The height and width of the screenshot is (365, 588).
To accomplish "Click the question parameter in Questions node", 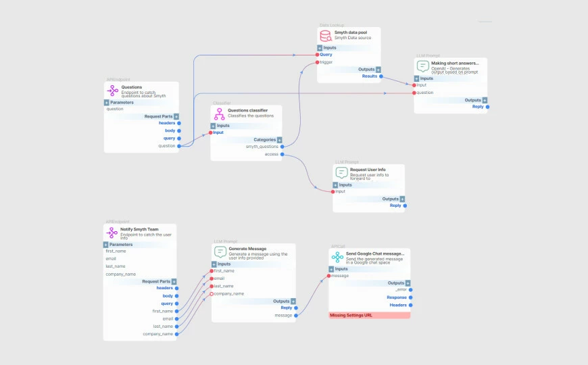I will pyautogui.click(x=115, y=109).
